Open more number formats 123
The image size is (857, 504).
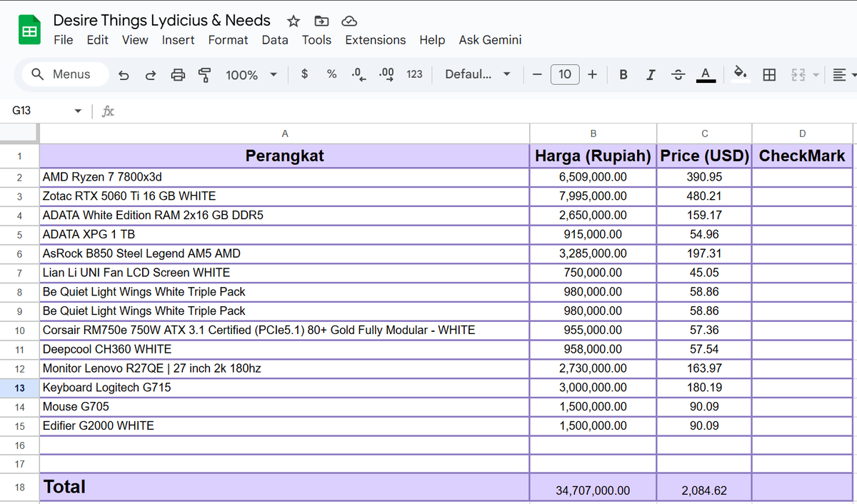point(414,74)
